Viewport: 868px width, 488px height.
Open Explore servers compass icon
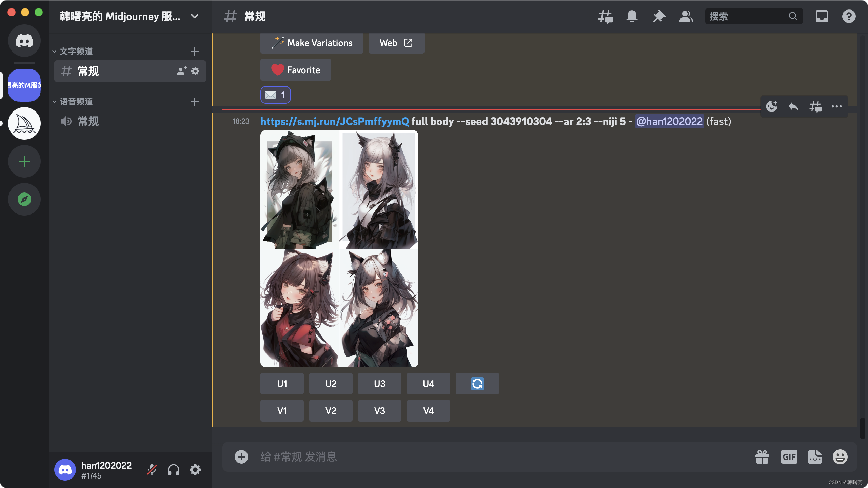pos(24,199)
